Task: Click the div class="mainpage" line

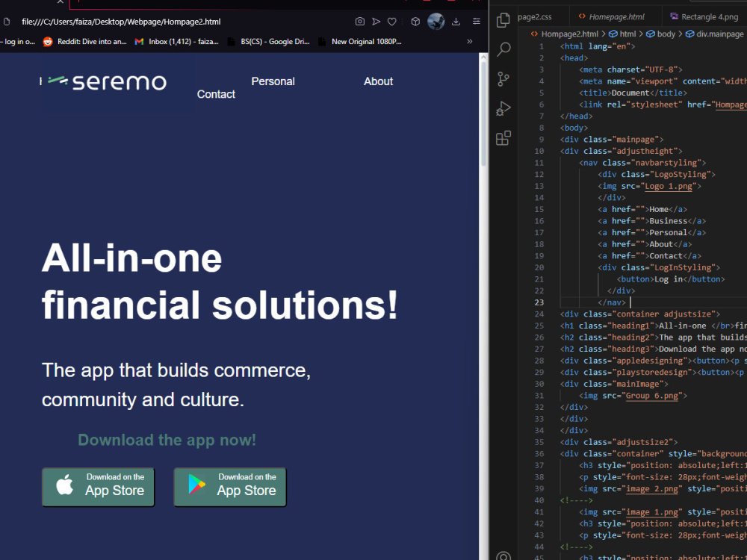Action: tap(612, 139)
